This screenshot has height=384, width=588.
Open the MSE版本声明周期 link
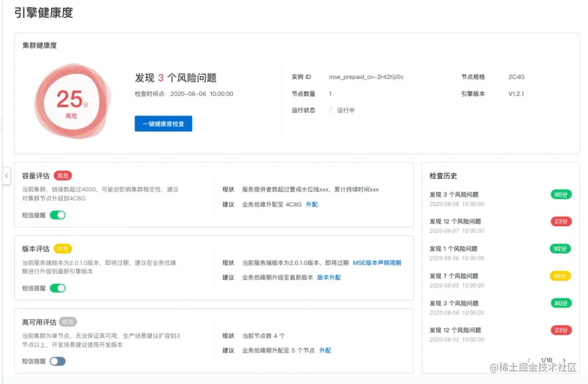click(x=377, y=263)
